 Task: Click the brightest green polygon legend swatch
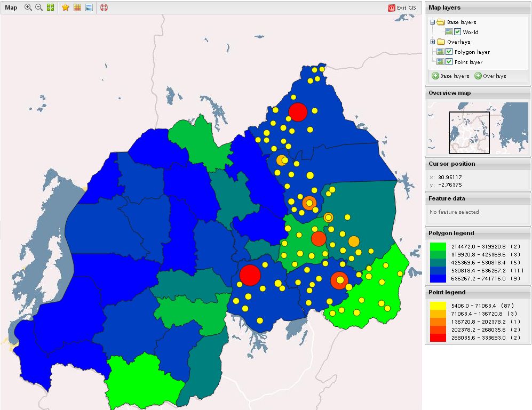pos(438,247)
